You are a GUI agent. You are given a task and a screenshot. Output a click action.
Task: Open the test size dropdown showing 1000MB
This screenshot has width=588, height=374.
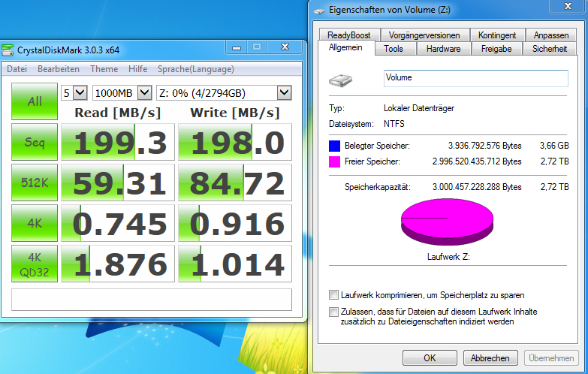[x=122, y=92]
